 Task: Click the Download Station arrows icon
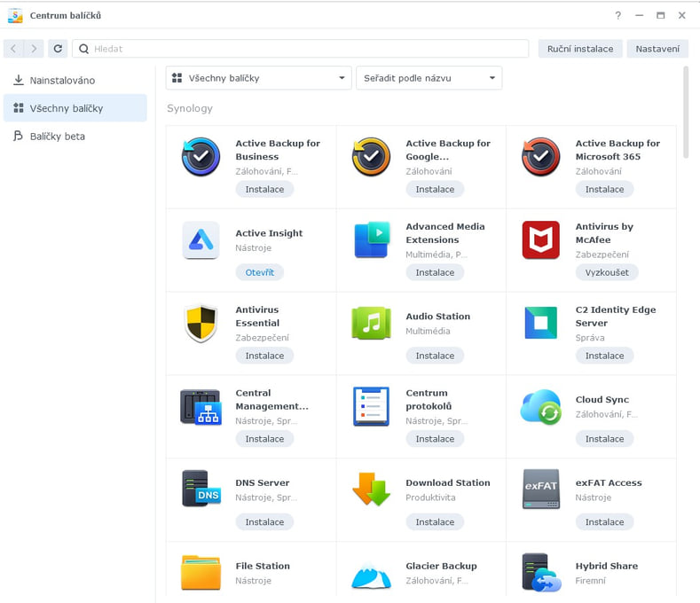click(372, 489)
